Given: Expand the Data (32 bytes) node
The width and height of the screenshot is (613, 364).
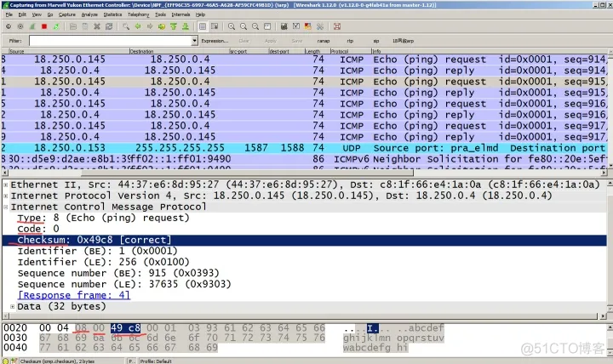Looking at the screenshot, I should click(x=12, y=306).
